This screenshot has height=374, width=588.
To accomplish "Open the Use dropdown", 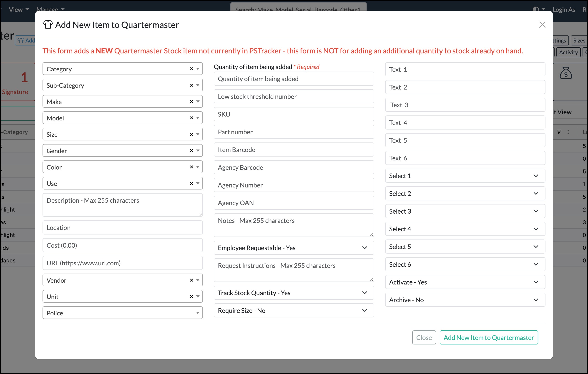I will click(123, 183).
